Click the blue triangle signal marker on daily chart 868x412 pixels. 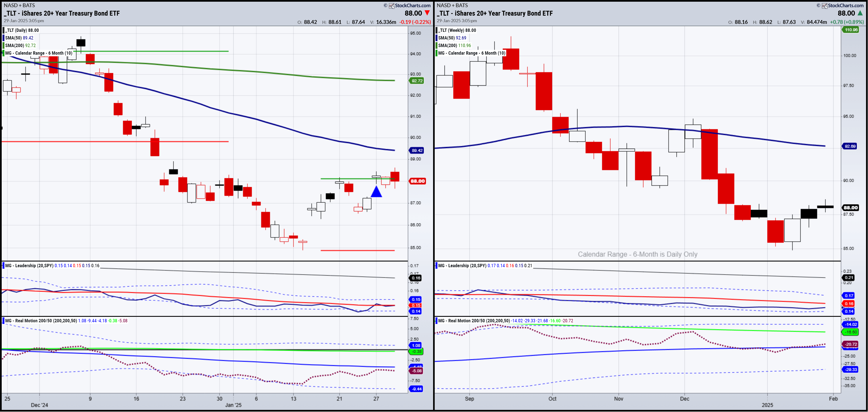pyautogui.click(x=376, y=191)
